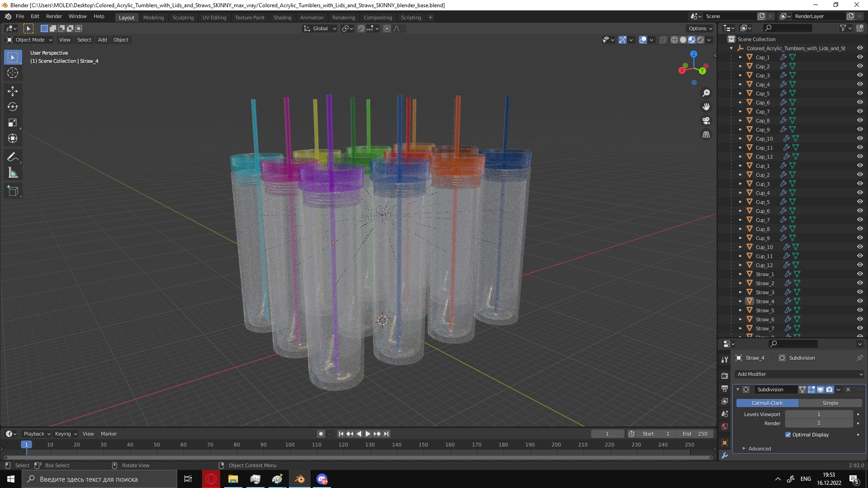The height and width of the screenshot is (488, 868).
Task: Open the Modifiers wrench properties tab
Action: (725, 455)
